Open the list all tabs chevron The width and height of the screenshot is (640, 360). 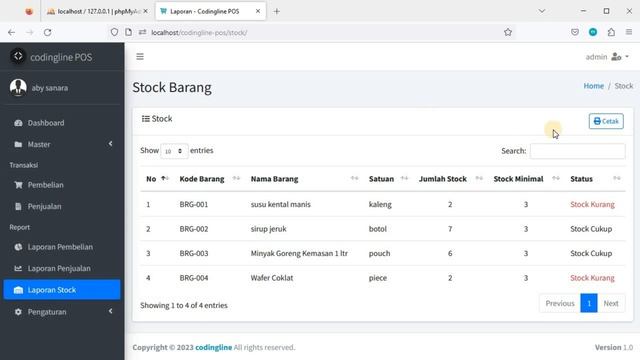(x=542, y=11)
